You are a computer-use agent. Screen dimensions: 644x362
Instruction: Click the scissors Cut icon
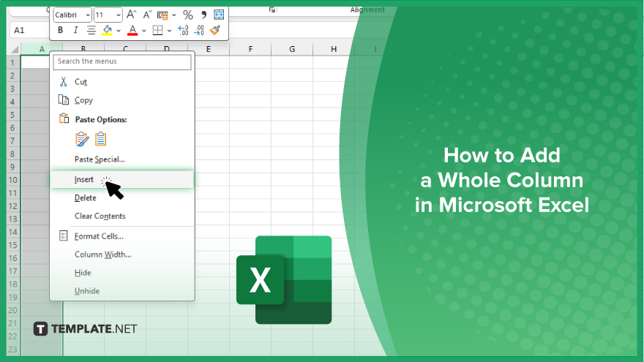pos(63,82)
